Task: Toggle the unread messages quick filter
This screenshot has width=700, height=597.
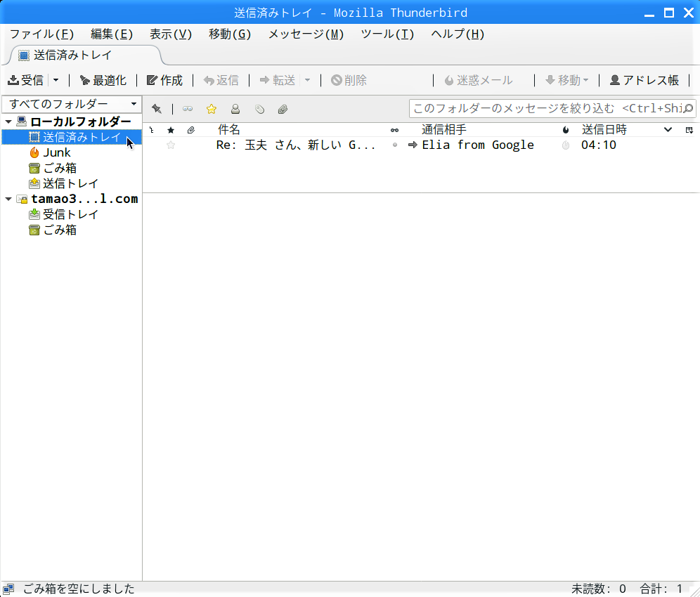Action: click(188, 109)
